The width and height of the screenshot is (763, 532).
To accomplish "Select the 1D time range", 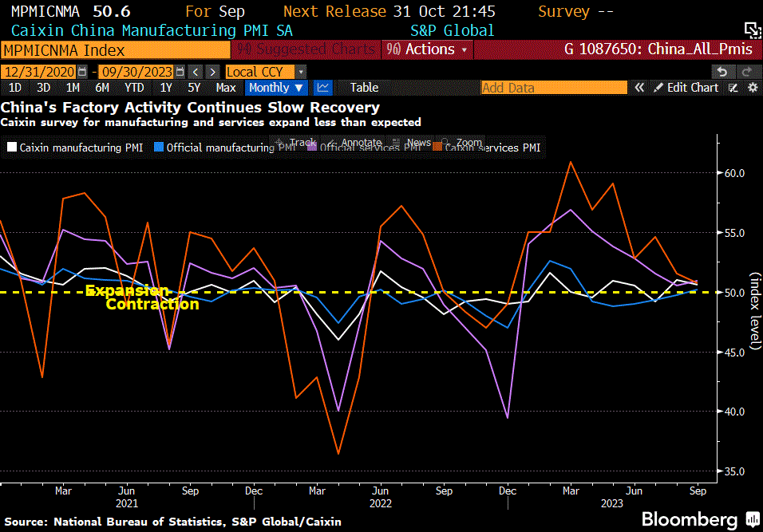I will coord(15,88).
